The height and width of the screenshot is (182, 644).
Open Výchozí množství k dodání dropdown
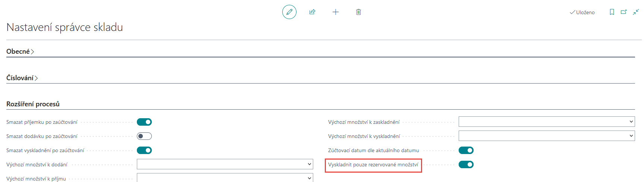coord(225,164)
